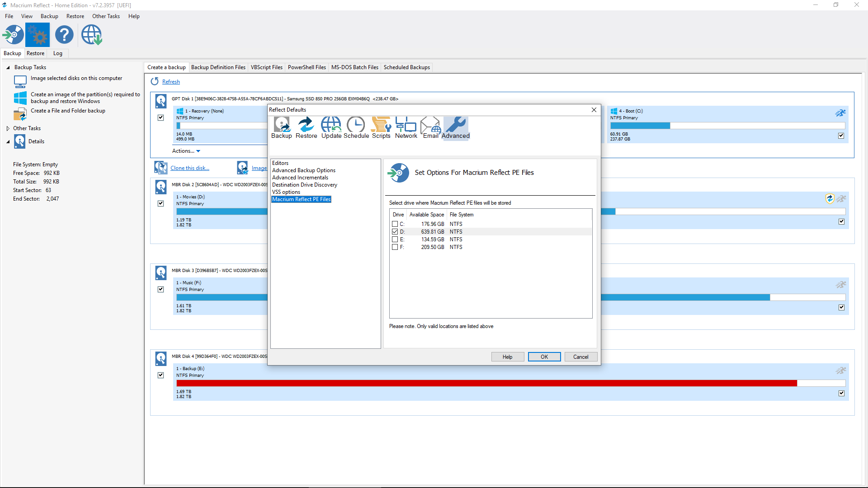Screen dimensions: 868x488
Task: Select VSS options in settings list
Action: click(286, 192)
